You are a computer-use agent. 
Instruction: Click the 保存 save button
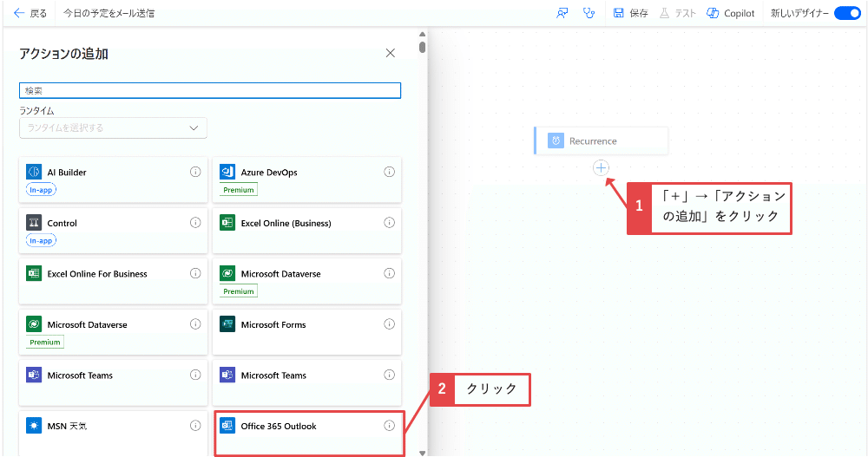coord(630,13)
